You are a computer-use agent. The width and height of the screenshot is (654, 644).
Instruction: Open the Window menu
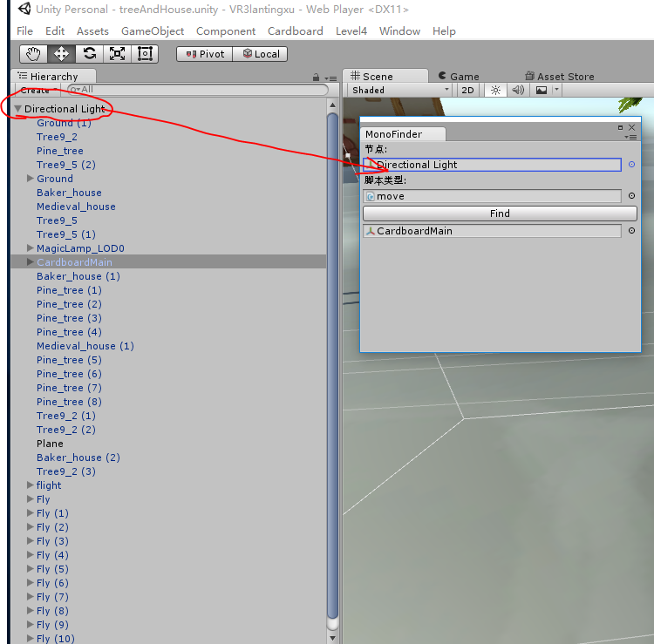pyautogui.click(x=399, y=31)
